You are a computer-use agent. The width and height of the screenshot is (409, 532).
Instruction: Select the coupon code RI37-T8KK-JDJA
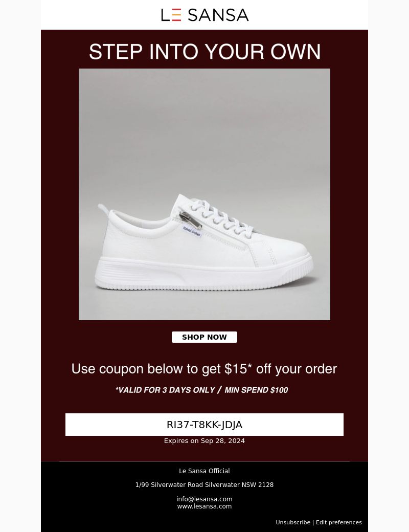pyautogui.click(x=204, y=425)
